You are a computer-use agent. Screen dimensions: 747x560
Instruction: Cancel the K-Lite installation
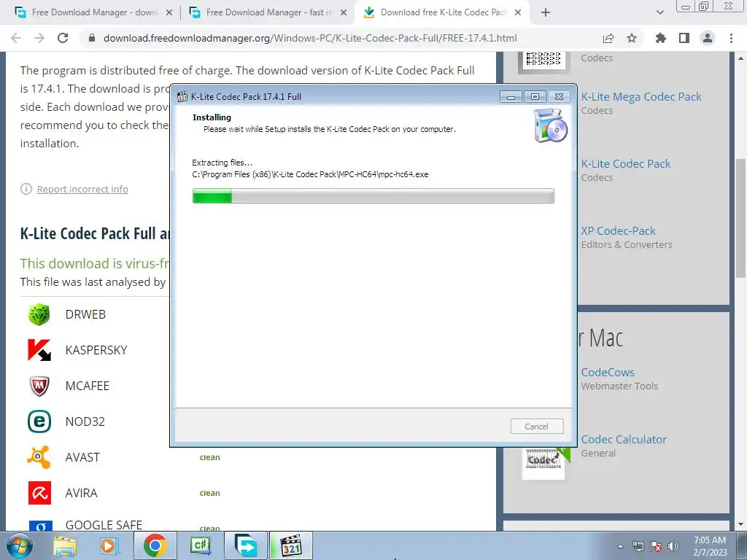click(537, 427)
